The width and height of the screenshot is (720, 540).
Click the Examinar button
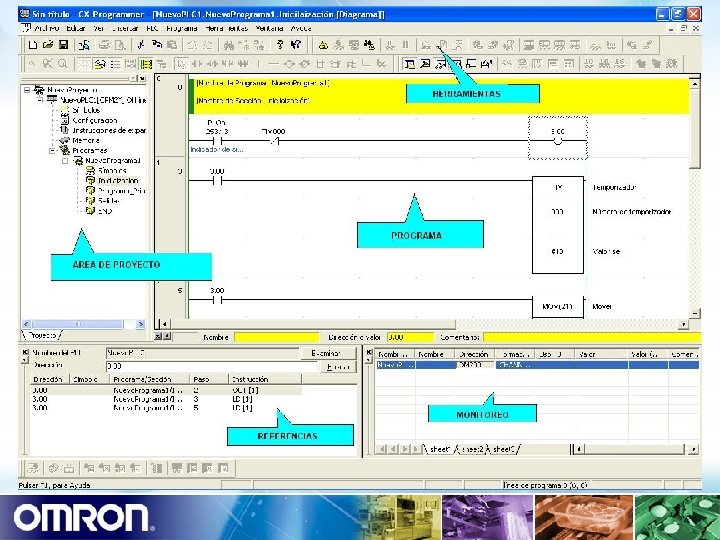pos(328,353)
